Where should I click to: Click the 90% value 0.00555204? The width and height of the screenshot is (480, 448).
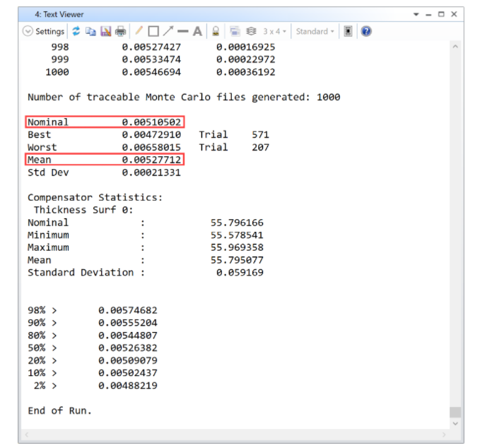pos(128,323)
